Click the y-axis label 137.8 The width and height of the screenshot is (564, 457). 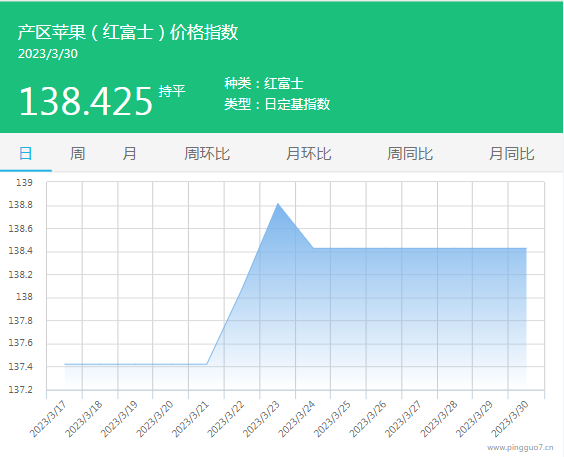(21, 320)
